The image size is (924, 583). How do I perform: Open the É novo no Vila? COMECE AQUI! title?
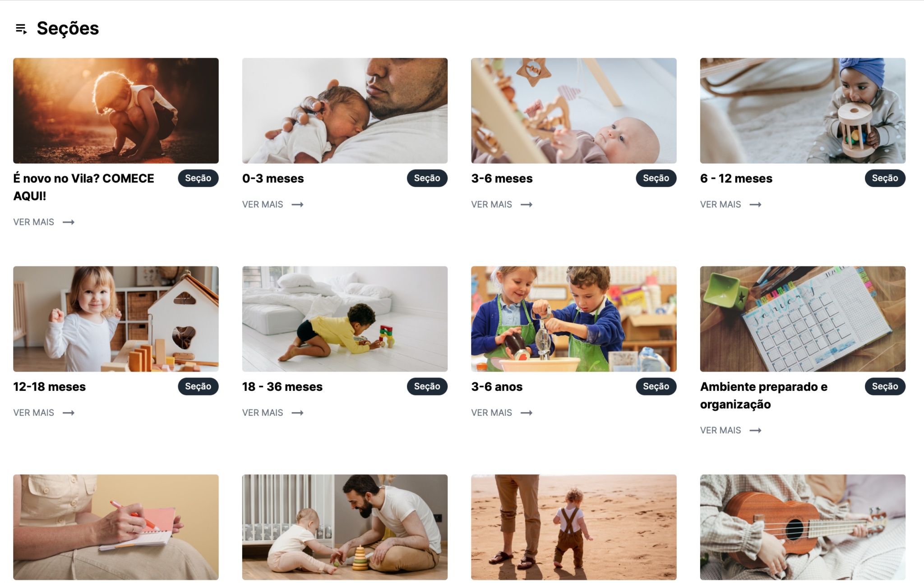(x=83, y=187)
